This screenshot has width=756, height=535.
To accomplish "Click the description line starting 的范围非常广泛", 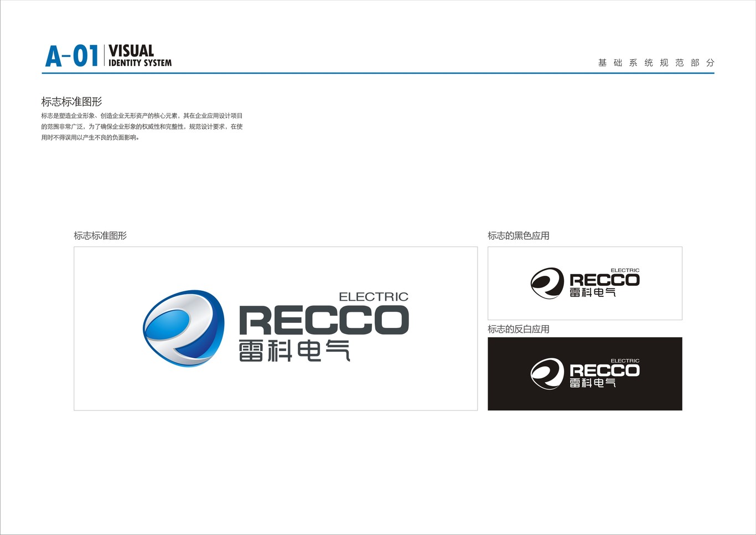I will [x=142, y=127].
